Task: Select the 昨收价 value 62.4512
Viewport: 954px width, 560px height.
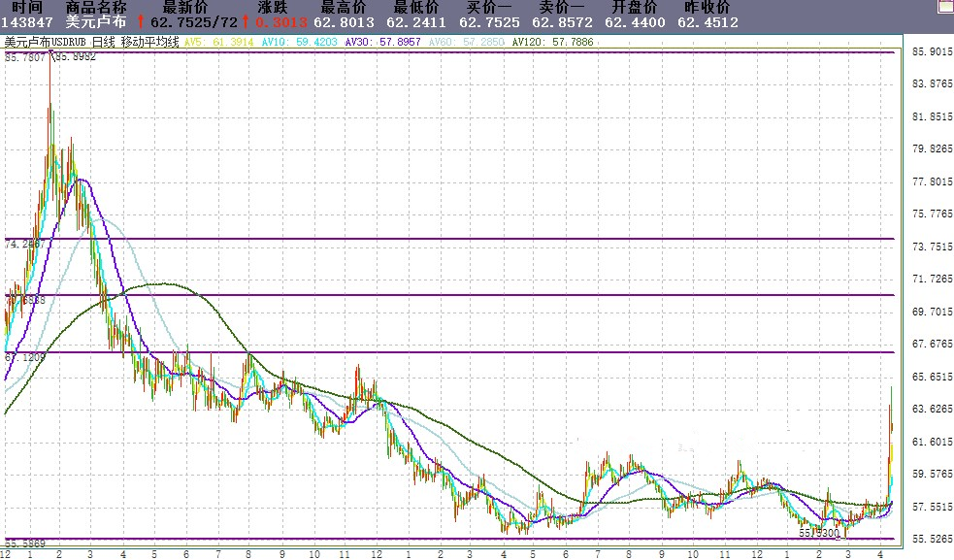Action: pos(707,22)
